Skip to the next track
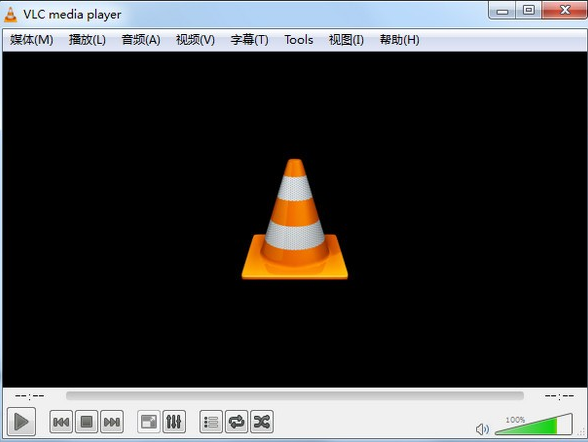The image size is (588, 442). point(112,422)
